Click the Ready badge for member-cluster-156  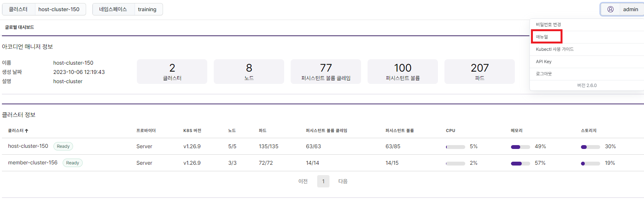[x=72, y=163]
